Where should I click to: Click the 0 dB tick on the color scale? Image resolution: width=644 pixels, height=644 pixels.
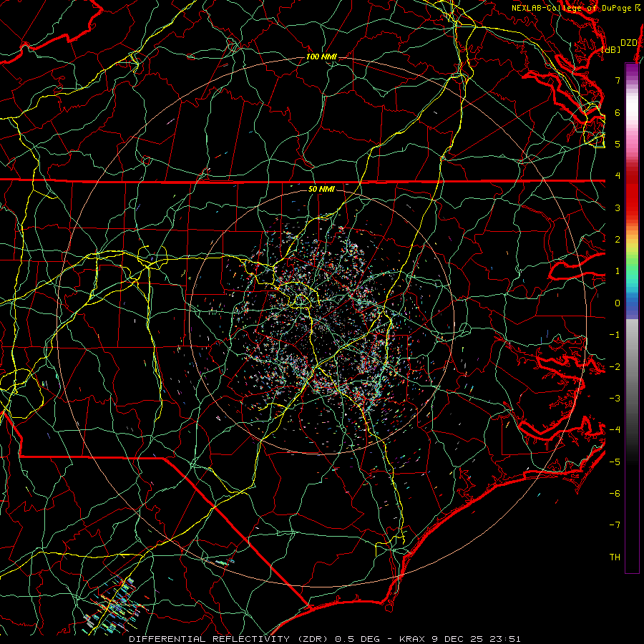tap(618, 303)
